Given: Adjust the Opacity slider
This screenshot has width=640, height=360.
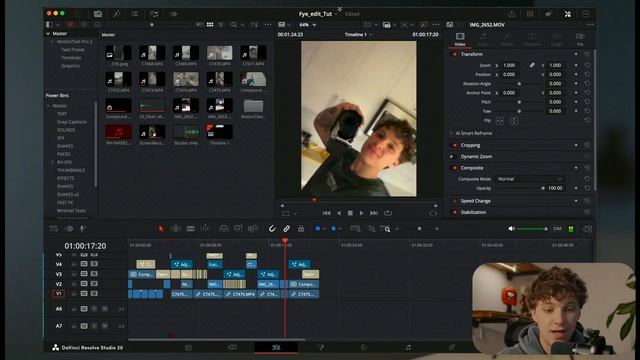Looking at the screenshot, I should (519, 188).
